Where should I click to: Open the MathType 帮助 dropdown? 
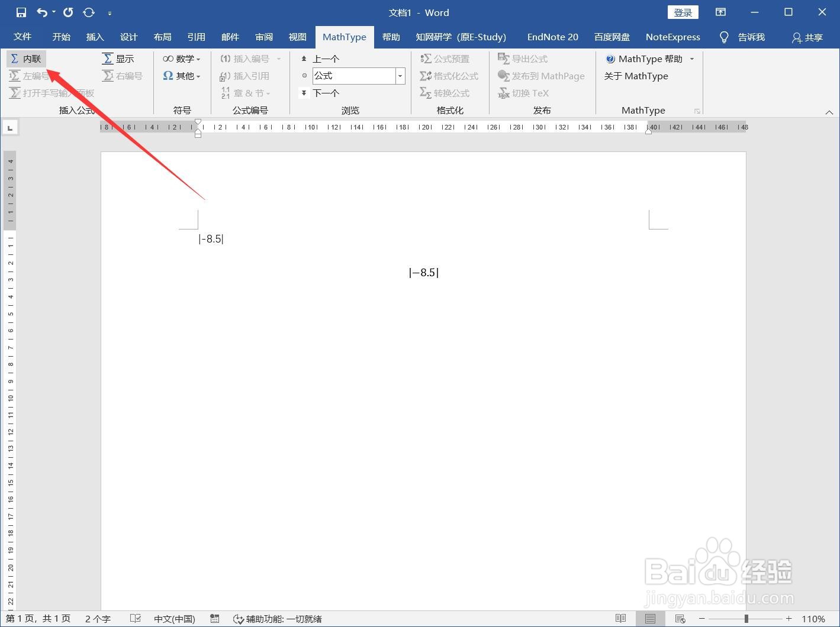[649, 59]
